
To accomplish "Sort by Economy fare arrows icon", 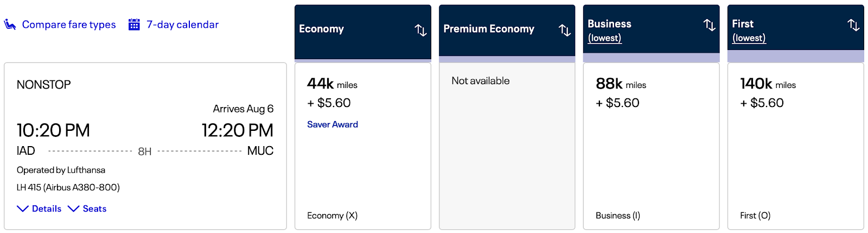I will tap(420, 30).
